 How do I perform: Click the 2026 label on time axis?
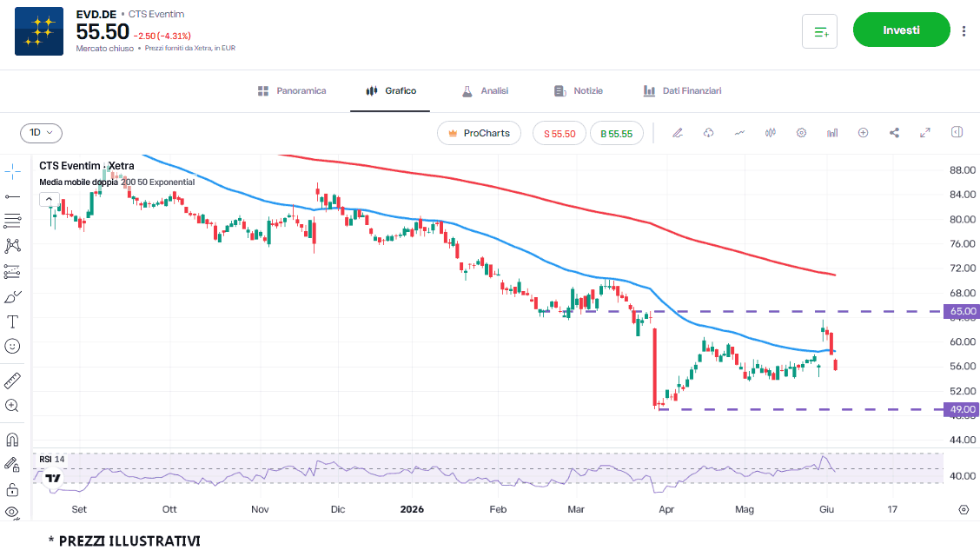(x=412, y=509)
